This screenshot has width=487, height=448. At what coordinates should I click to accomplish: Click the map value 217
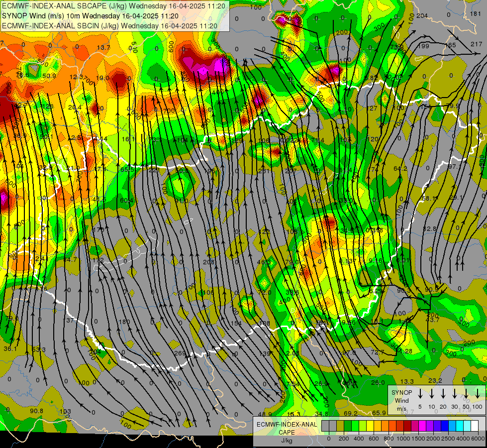click(476, 44)
